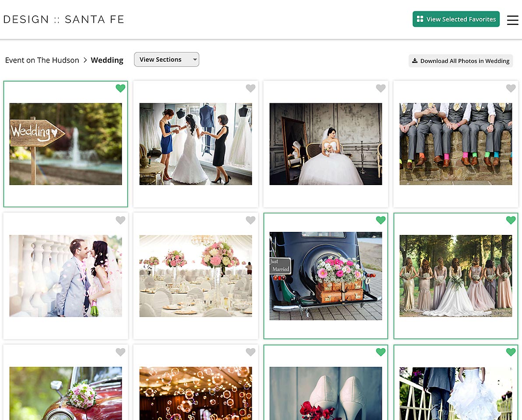Favorite the couple with petals photo
The height and width of the screenshot is (420, 522).
point(120,220)
